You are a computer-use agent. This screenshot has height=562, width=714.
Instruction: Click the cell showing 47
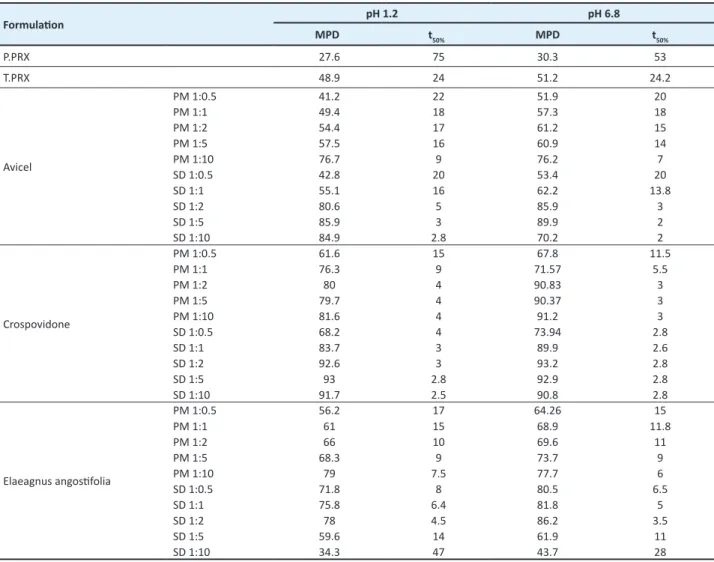(438, 552)
